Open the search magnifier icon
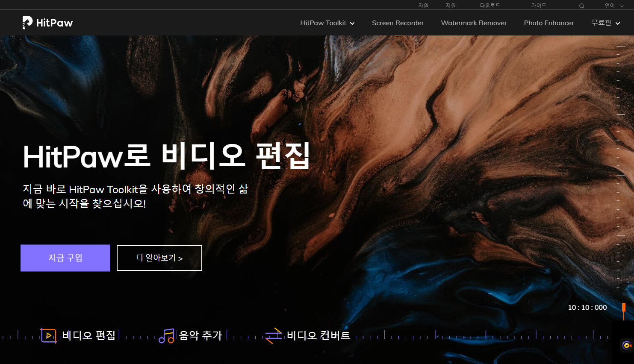 tap(581, 6)
